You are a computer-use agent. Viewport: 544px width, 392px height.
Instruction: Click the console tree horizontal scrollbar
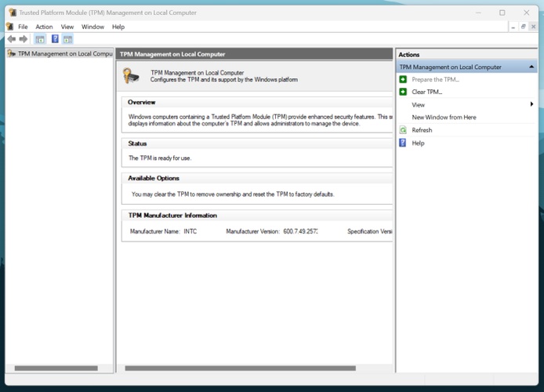(x=56, y=368)
